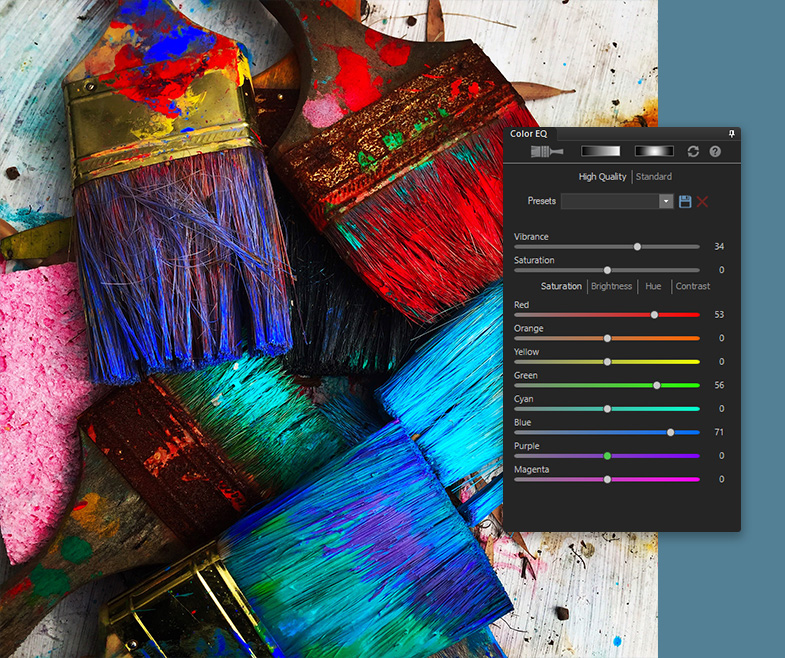The image size is (785, 658).
Task: Click the Vibrance value 34
Action: click(719, 246)
